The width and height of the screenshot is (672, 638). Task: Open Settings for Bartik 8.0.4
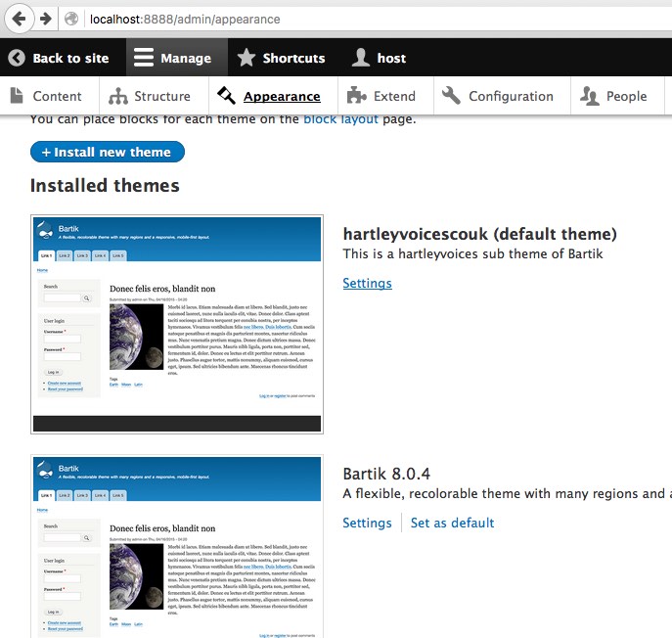(x=367, y=523)
